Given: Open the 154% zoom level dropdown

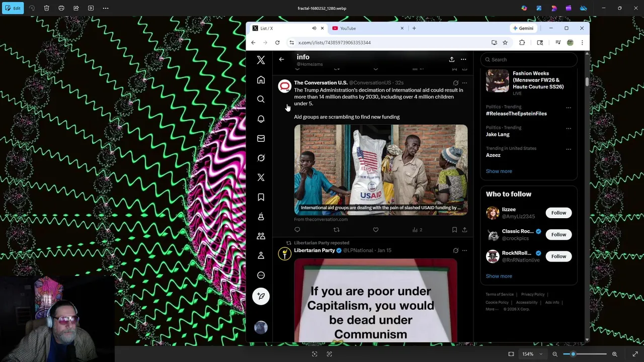Looking at the screenshot, I should [532, 354].
